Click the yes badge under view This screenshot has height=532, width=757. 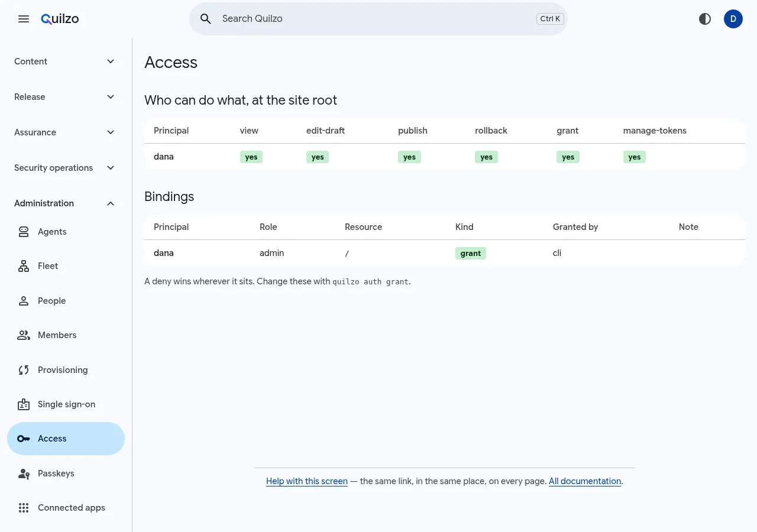[251, 157]
